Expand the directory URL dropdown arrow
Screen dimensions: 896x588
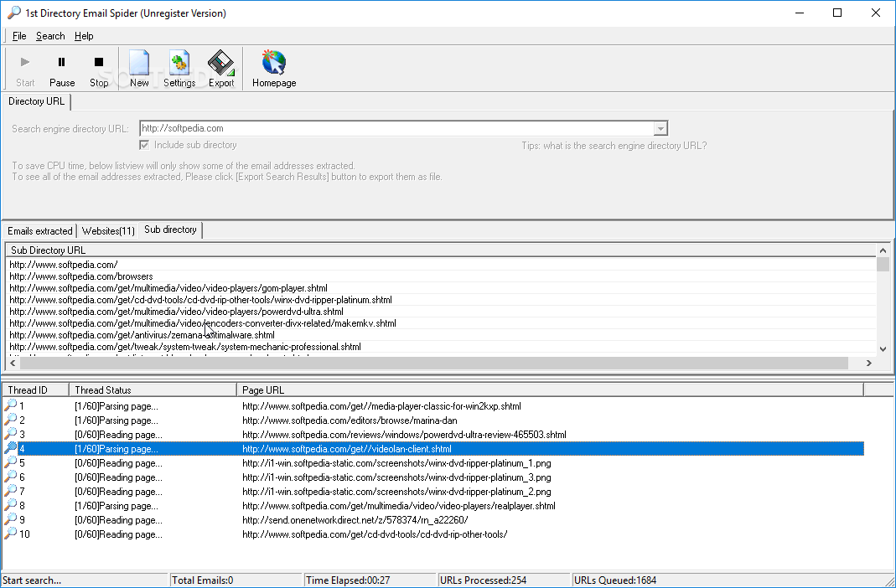coord(660,128)
